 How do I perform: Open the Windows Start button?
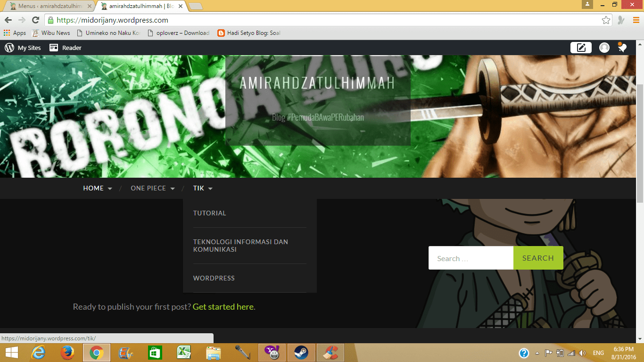11,353
